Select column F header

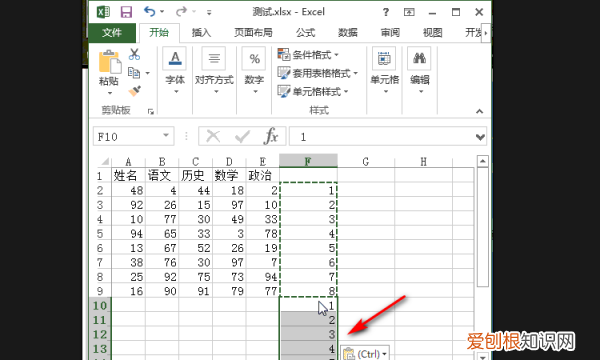pos(308,161)
